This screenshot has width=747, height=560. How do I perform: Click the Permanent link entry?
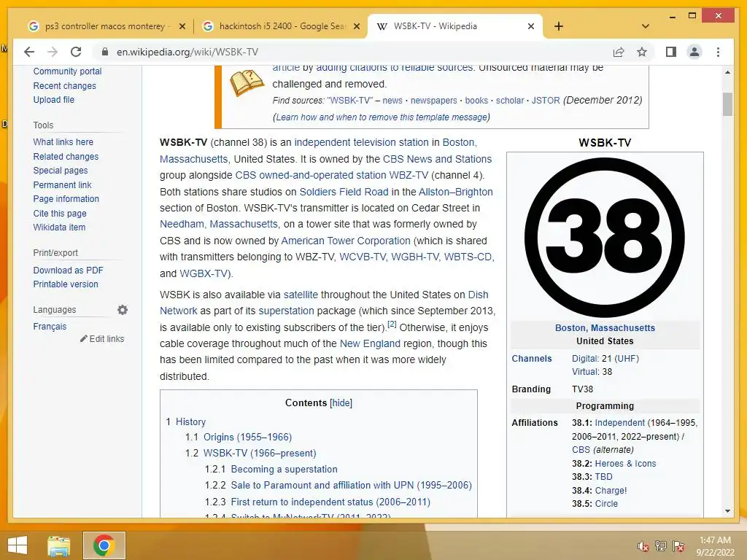click(x=62, y=184)
